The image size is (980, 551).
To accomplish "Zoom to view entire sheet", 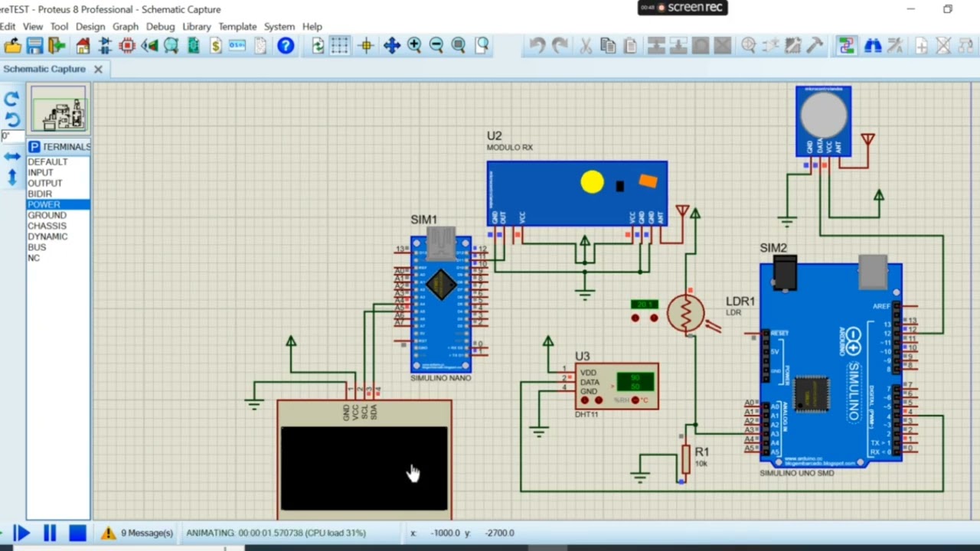I will (x=459, y=46).
